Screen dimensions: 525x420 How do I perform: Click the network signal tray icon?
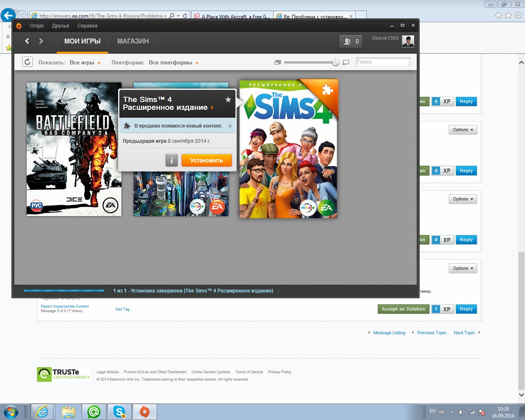472,412
